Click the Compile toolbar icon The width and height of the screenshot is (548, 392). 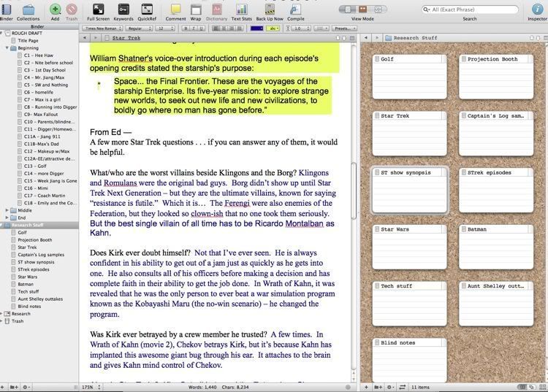(x=296, y=9)
